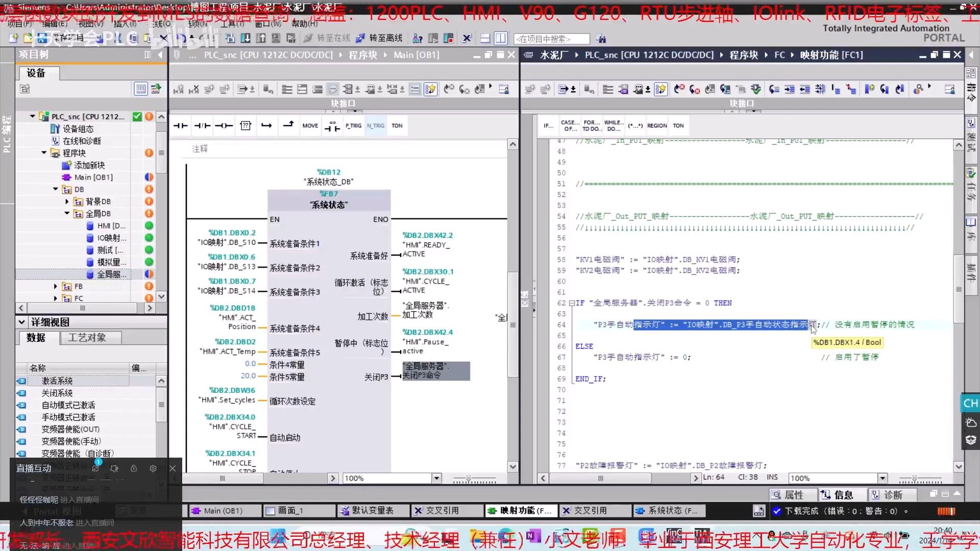The width and height of the screenshot is (980, 551).
Task: Set a bookmark in the SCL editor
Action: (x=869, y=89)
